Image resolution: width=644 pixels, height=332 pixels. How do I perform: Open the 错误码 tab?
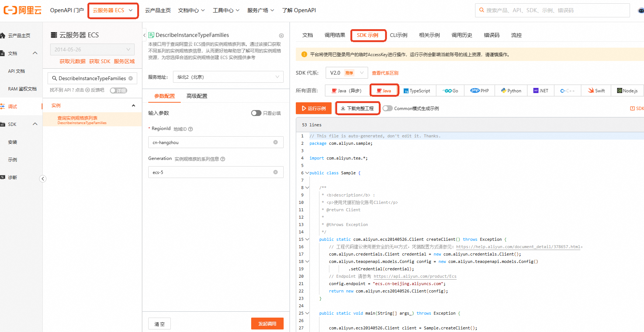point(492,35)
